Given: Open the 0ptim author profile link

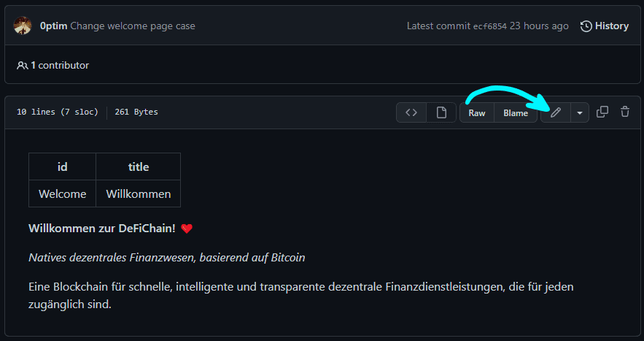Looking at the screenshot, I should (53, 26).
